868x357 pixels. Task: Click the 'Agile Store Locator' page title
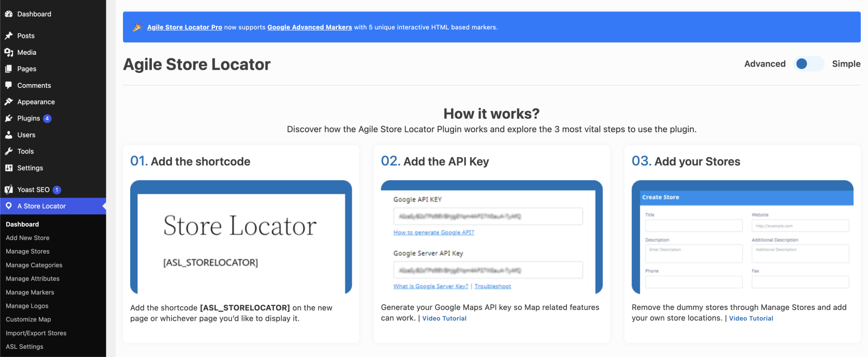pos(197,64)
